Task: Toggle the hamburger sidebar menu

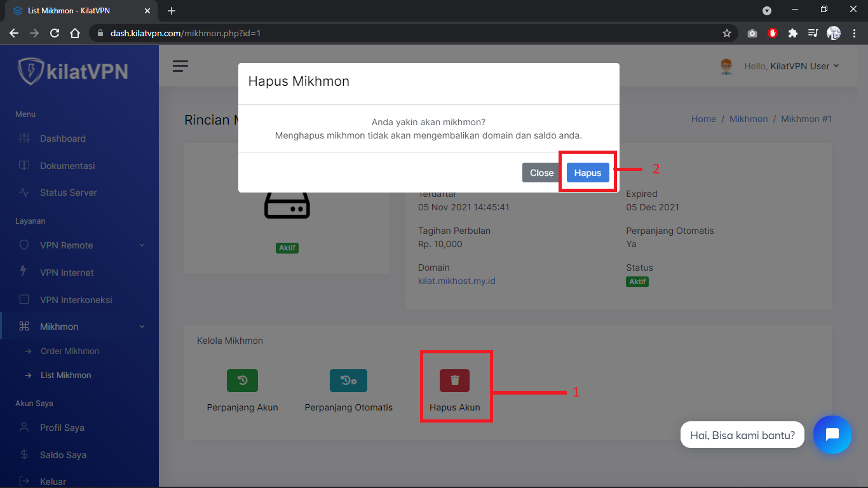Action: point(180,66)
